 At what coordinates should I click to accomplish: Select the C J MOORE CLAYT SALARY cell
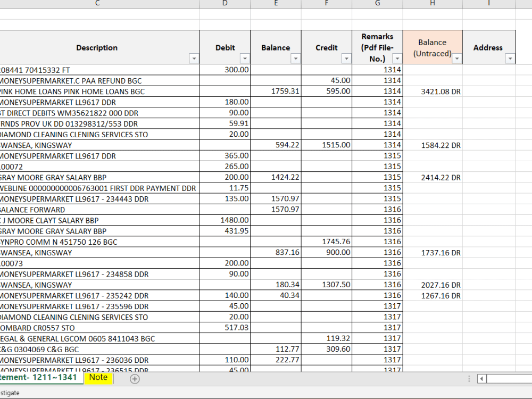point(99,220)
